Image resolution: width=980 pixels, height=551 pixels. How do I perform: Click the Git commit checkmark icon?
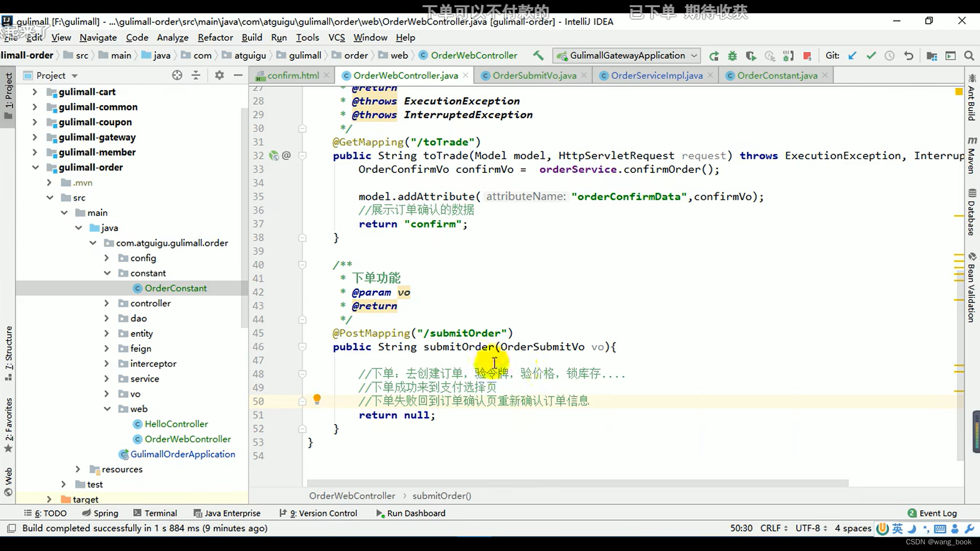point(871,56)
